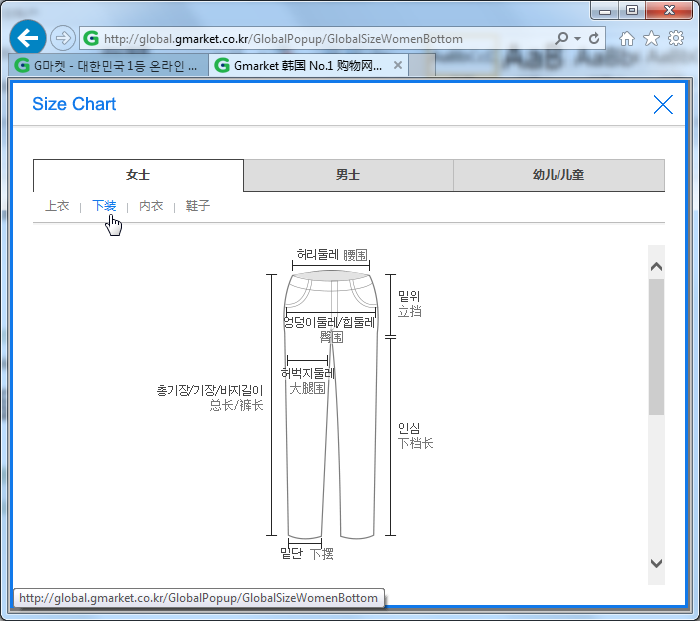This screenshot has height=621, width=700.
Task: Close the Gmarket 韩国 No.1 browser tab
Action: [x=397, y=65]
